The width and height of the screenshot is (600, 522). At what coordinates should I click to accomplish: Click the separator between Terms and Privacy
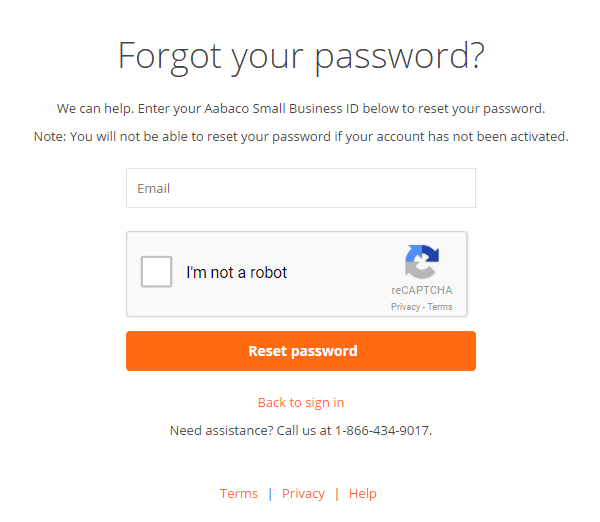tap(270, 493)
